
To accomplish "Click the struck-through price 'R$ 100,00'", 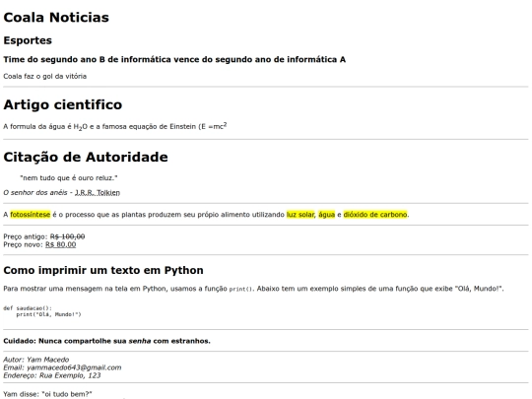I will point(68,236).
